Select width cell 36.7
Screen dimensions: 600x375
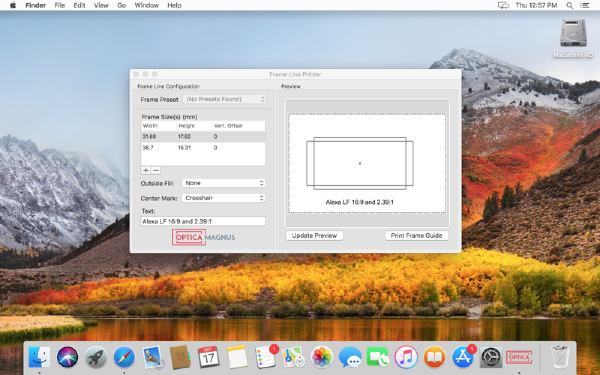148,148
